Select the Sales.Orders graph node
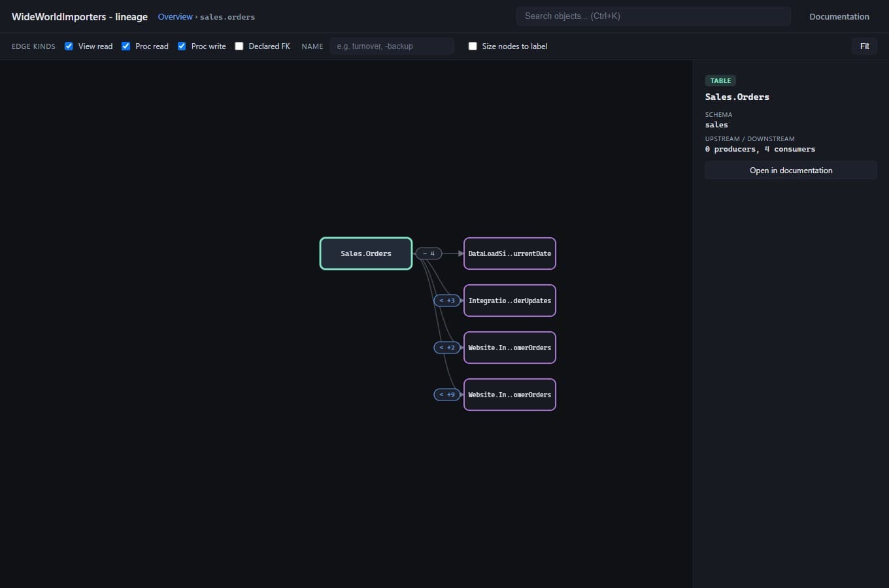 click(366, 253)
